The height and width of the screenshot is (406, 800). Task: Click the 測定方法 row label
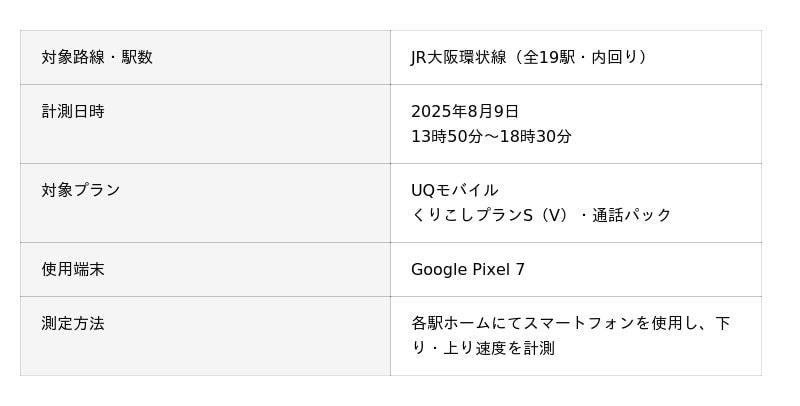point(73,323)
